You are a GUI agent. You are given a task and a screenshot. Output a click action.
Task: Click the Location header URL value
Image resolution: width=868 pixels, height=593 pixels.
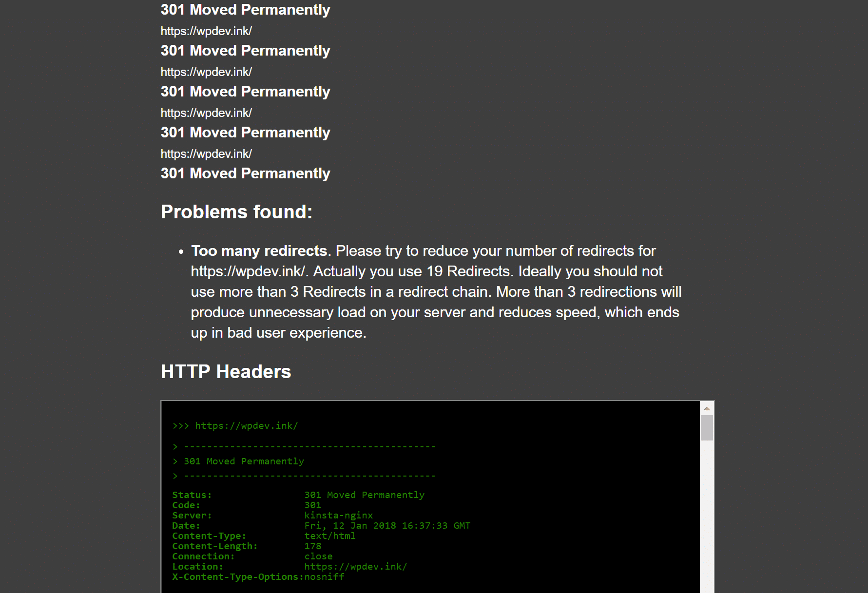point(355,567)
